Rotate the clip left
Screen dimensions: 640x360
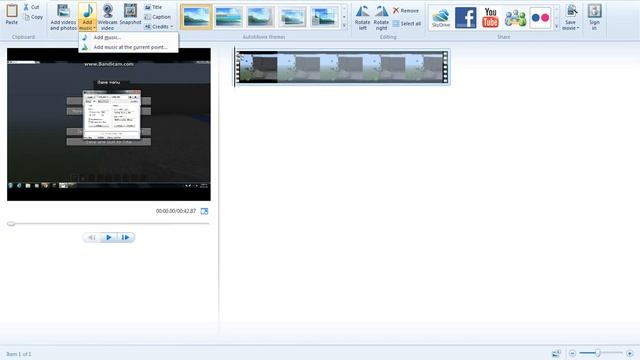click(362, 18)
